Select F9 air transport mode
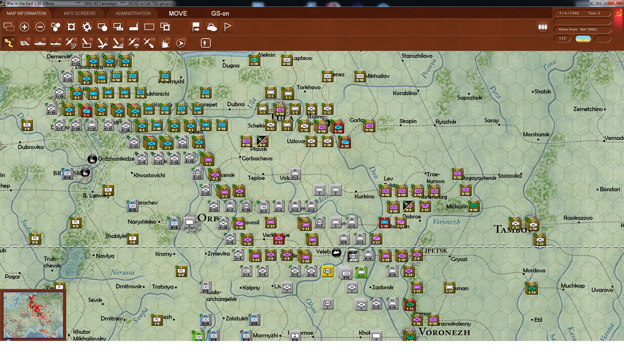This screenshot has width=624, height=364. coord(134,43)
